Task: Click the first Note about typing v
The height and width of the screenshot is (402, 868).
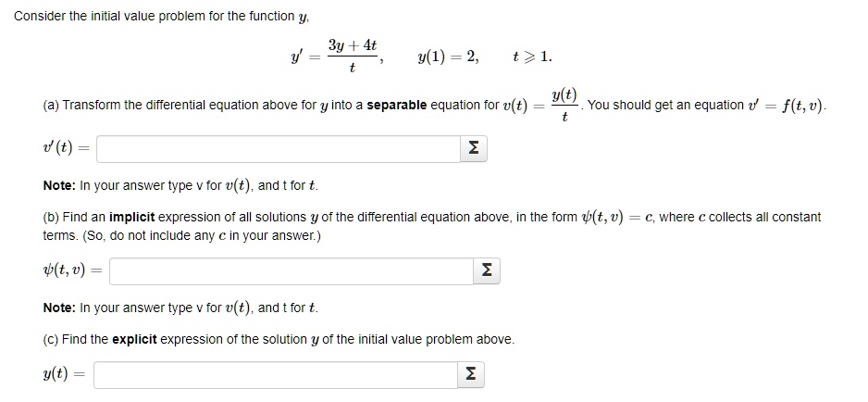Action: click(x=180, y=186)
